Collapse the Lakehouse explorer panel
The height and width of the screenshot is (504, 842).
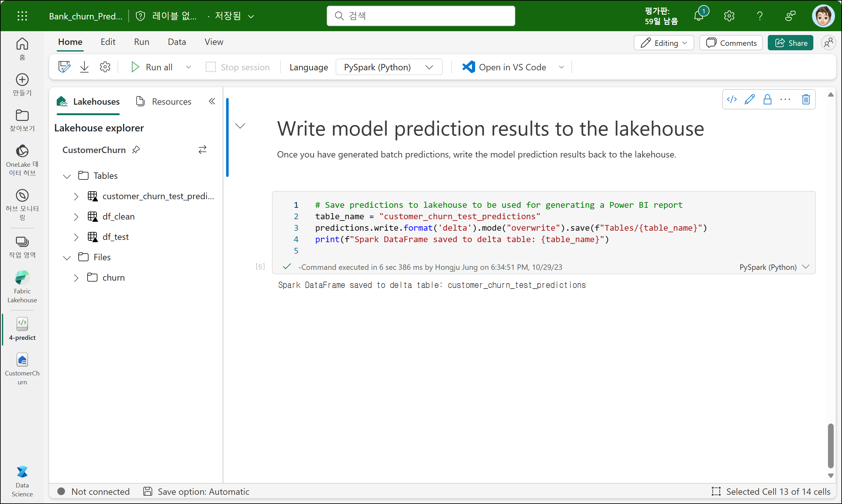coord(212,101)
